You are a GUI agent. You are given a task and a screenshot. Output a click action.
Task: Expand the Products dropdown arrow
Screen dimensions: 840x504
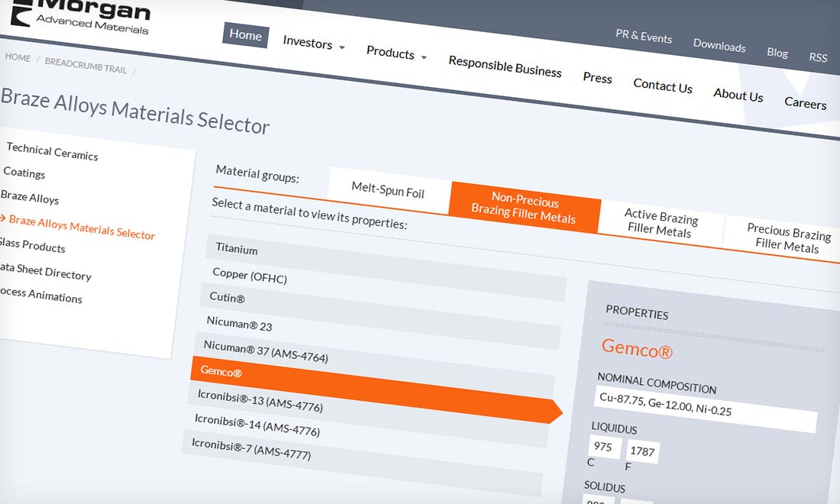(x=424, y=57)
